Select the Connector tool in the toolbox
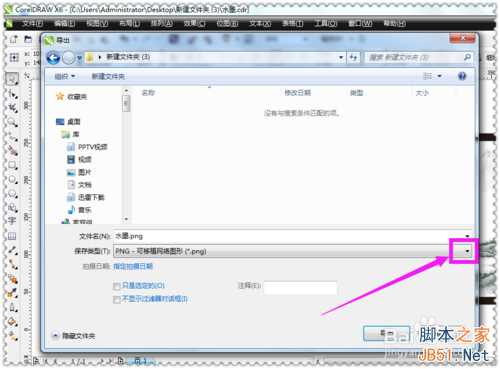Image resolution: width=500 pixels, height=369 pixels. pos(12,264)
